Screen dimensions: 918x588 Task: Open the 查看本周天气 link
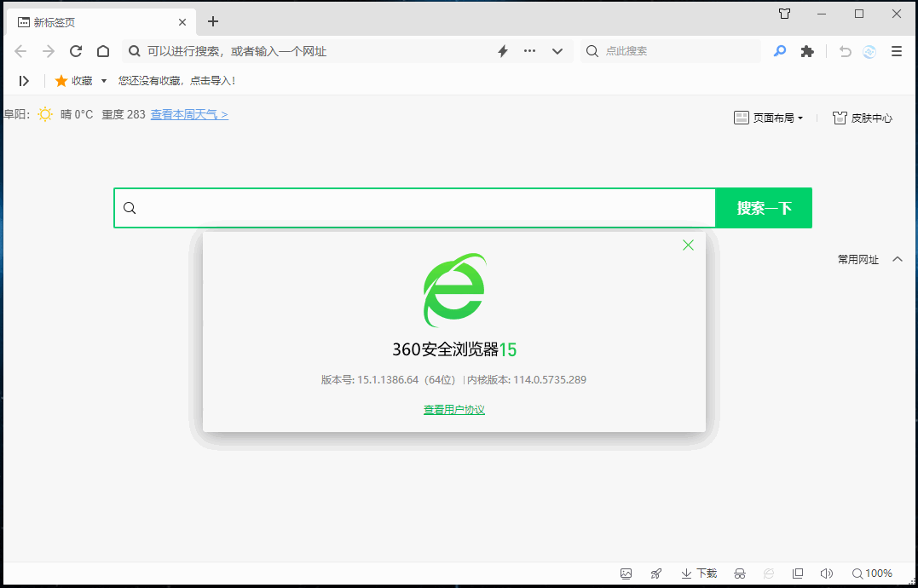[x=189, y=114]
